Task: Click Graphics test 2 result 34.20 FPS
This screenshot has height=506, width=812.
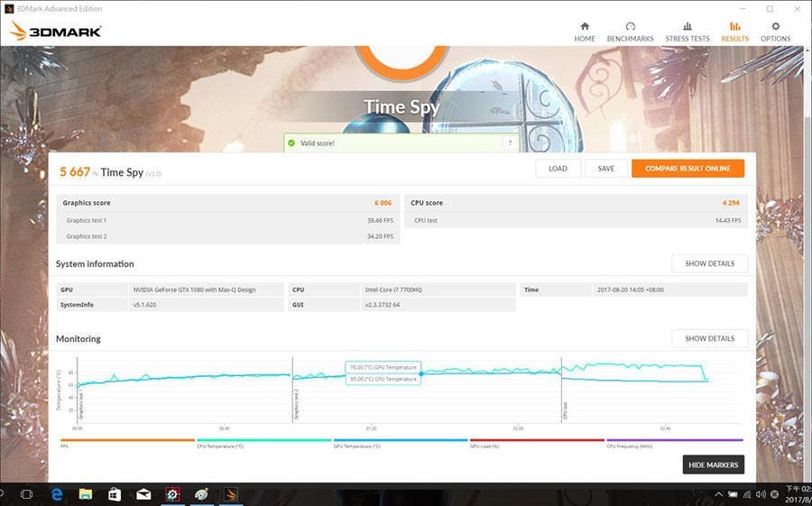Action: [380, 236]
